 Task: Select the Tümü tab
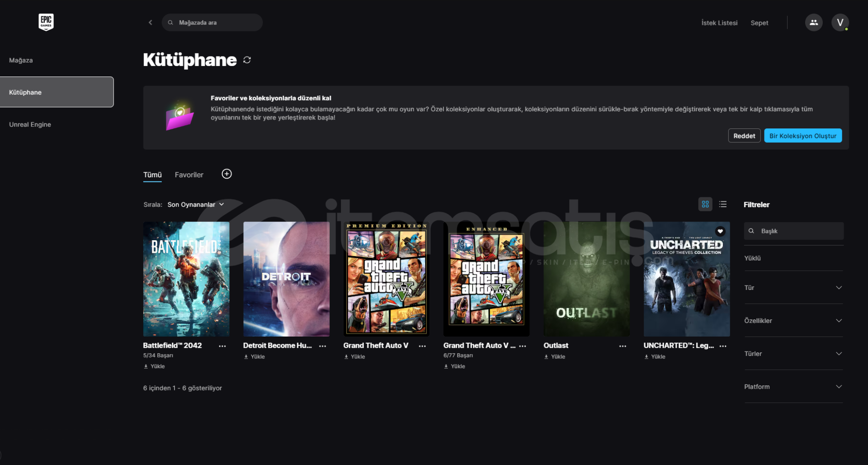(152, 175)
